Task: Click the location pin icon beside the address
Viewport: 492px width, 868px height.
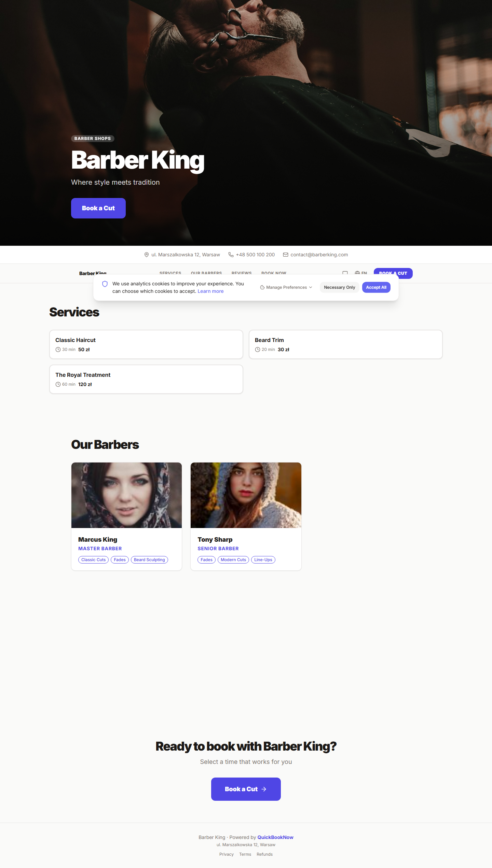Action: tap(147, 255)
